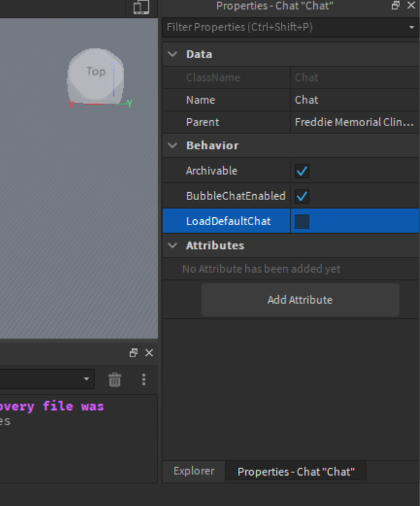Select the Properties - Chat tab
The width and height of the screenshot is (420, 506).
coord(296,472)
